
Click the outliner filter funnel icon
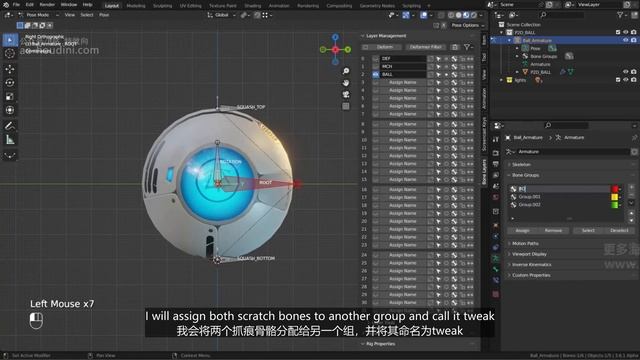point(620,15)
